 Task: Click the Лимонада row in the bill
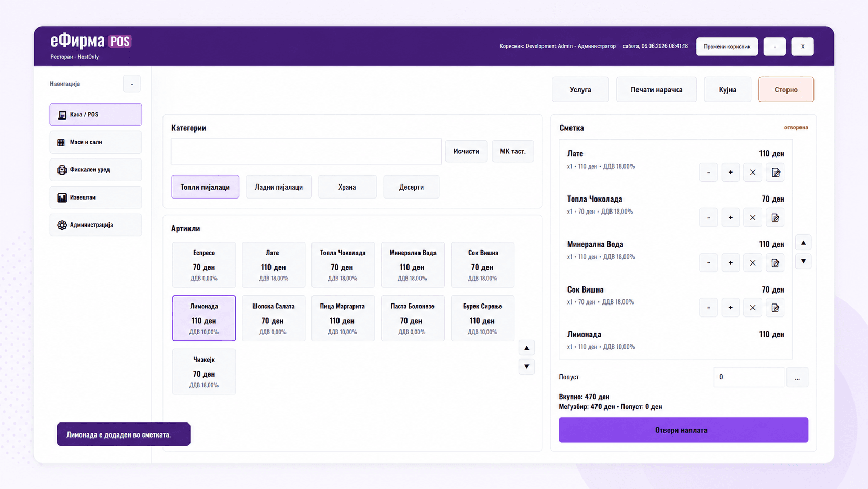point(676,340)
